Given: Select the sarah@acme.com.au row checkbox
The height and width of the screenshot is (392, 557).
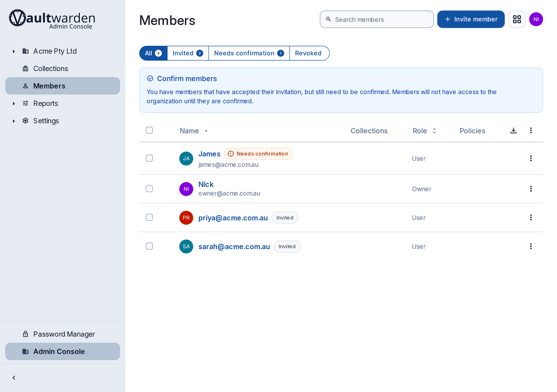Looking at the screenshot, I should [x=149, y=246].
